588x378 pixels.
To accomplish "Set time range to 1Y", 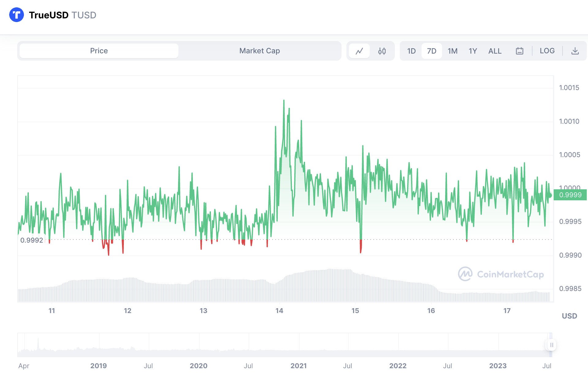I will tap(473, 51).
